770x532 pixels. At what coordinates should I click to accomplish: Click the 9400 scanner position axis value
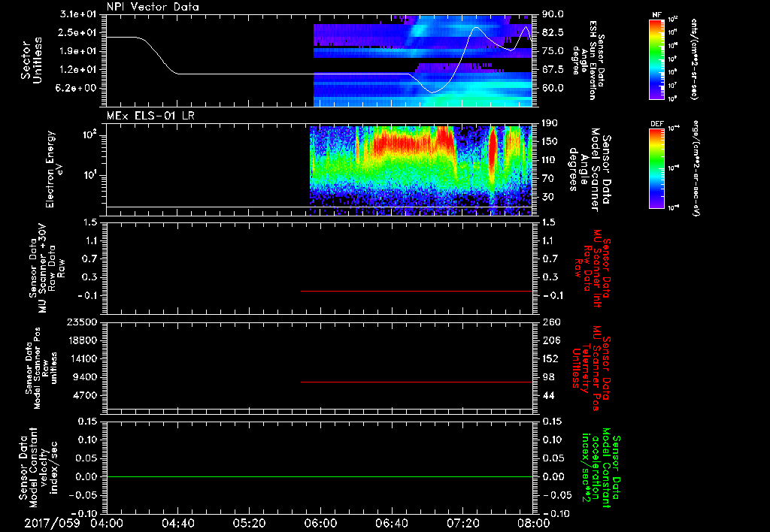86,377
